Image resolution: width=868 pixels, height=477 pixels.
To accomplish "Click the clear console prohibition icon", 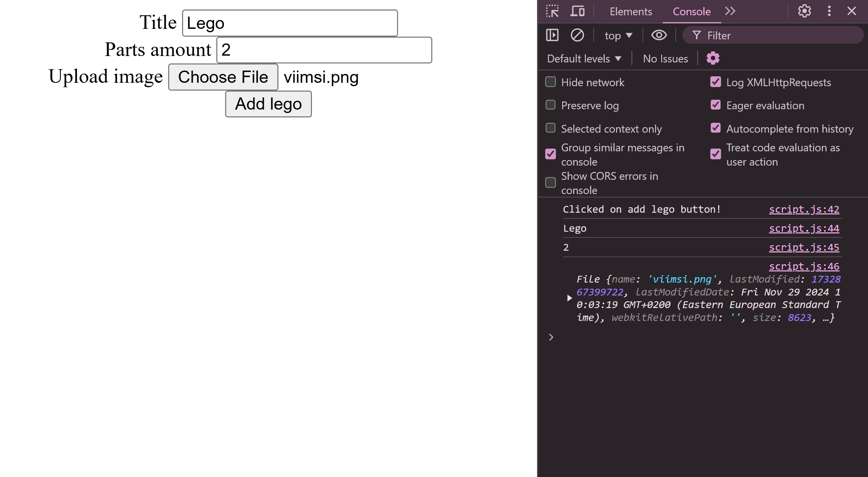I will [x=577, y=35].
